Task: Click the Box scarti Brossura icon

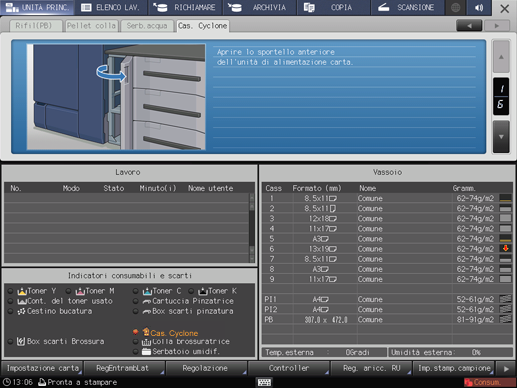Action: [x=21, y=341]
